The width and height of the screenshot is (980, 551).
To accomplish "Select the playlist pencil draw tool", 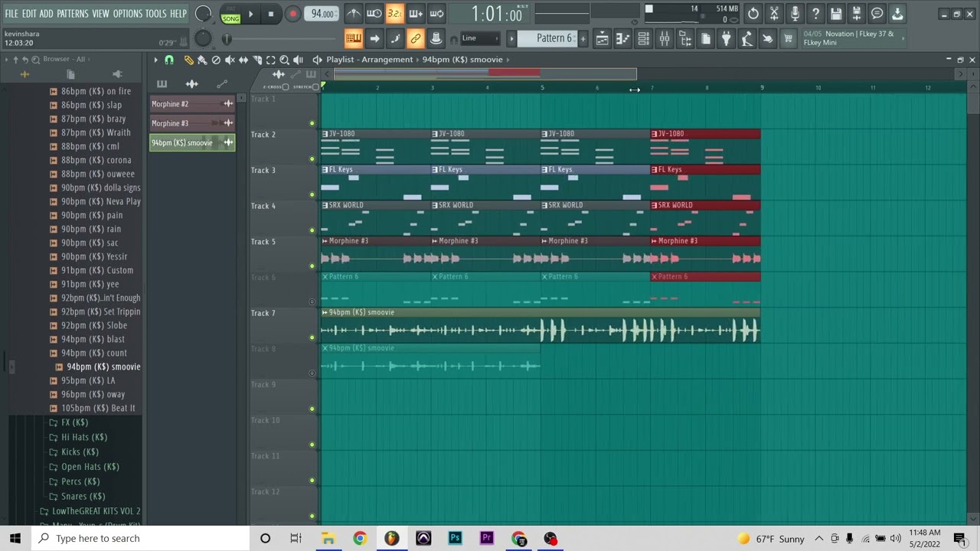I will tap(189, 60).
